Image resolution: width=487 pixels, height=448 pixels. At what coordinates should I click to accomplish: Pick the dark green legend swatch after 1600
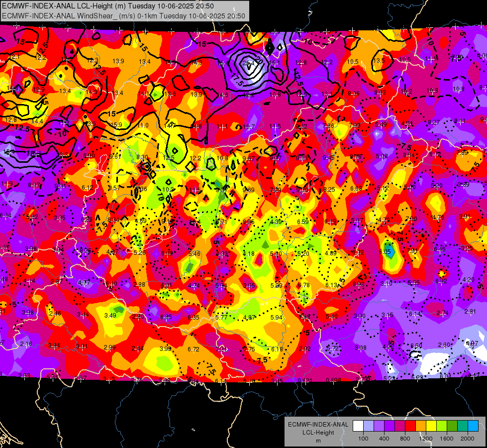(452, 426)
